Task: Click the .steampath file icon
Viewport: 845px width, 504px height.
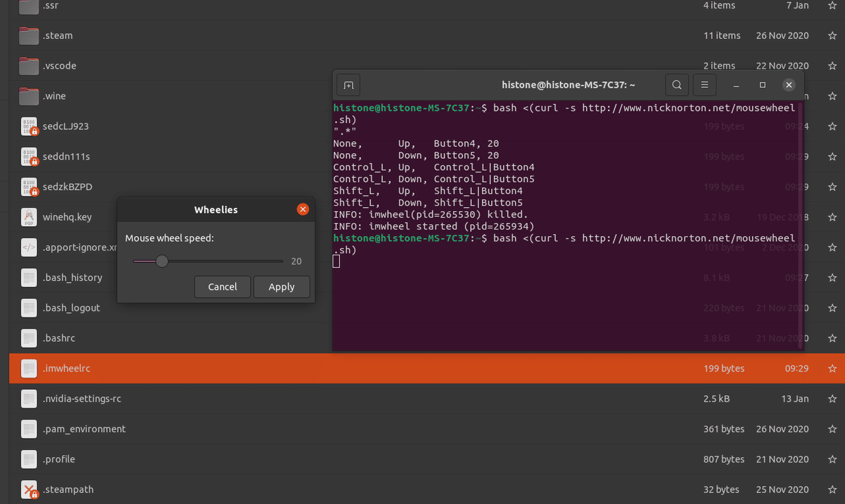Action: click(x=28, y=489)
